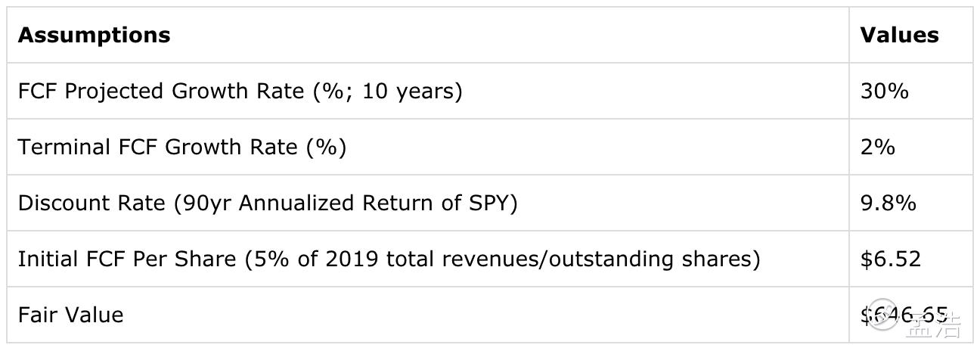Select the FCF Projected Growth Rate row label
This screenshot has height=351, width=980.
tap(240, 91)
